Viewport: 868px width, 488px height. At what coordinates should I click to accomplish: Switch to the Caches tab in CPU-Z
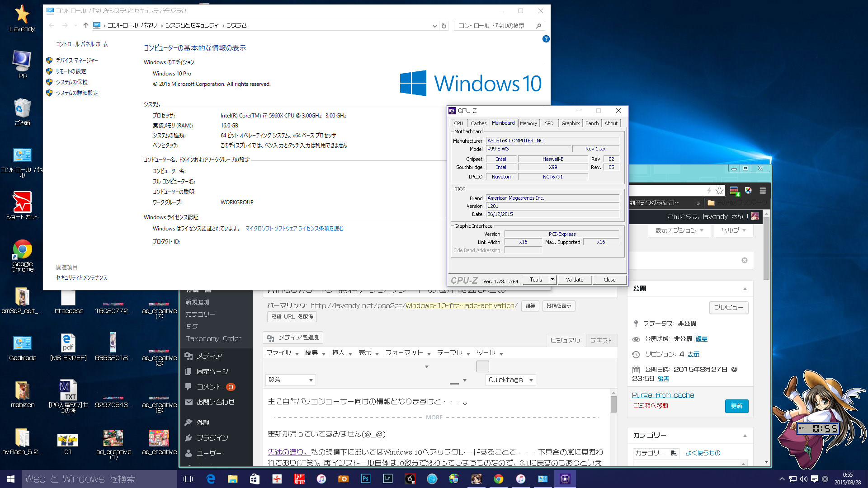(478, 123)
